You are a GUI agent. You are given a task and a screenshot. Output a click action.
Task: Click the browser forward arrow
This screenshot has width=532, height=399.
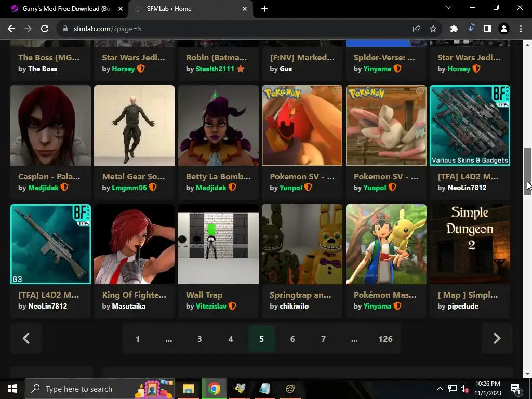point(28,29)
